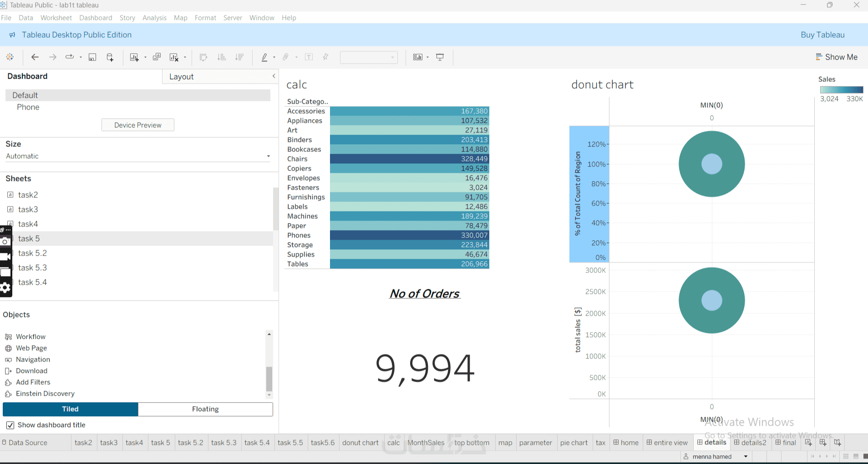Toggle Show dashboard title checkbox
The image size is (868, 464).
tap(10, 425)
